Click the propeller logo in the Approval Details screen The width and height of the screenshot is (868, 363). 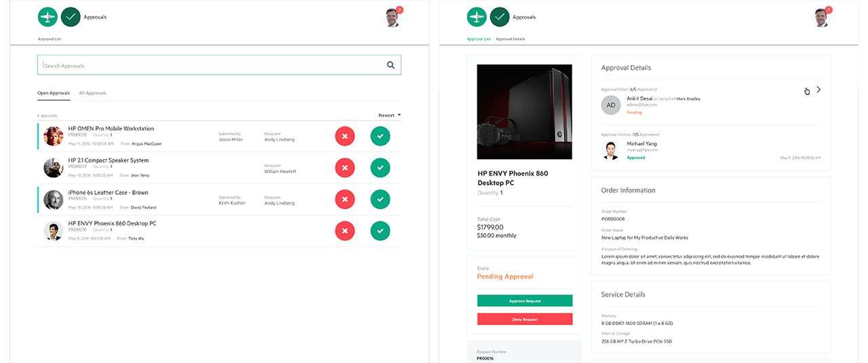click(477, 17)
